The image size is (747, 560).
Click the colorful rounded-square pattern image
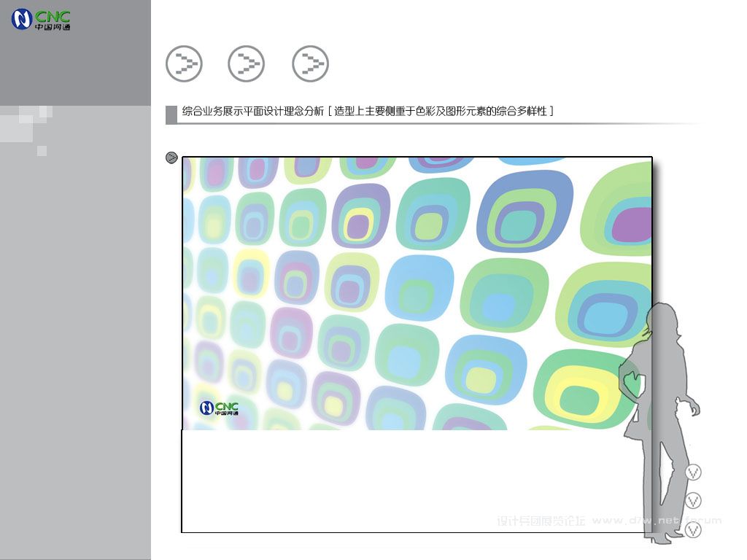(x=417, y=294)
